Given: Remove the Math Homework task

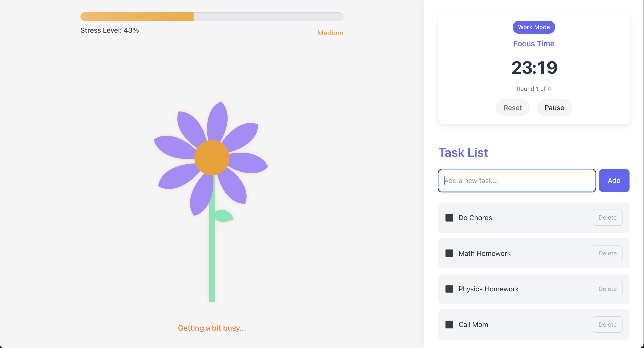Looking at the screenshot, I should click(x=607, y=253).
